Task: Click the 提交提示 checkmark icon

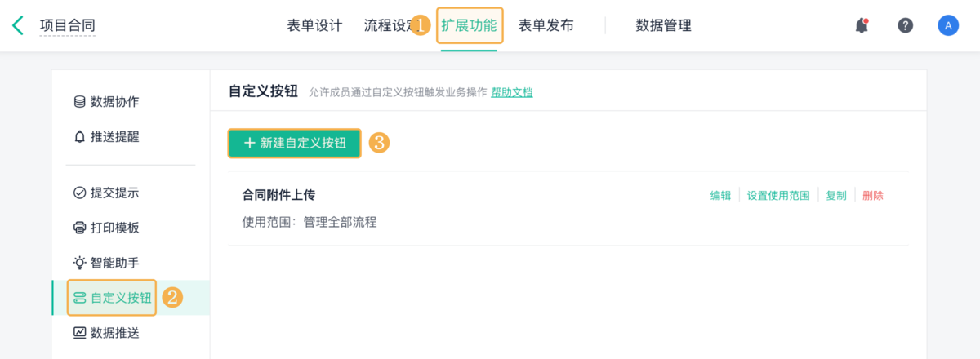Action: pos(79,193)
